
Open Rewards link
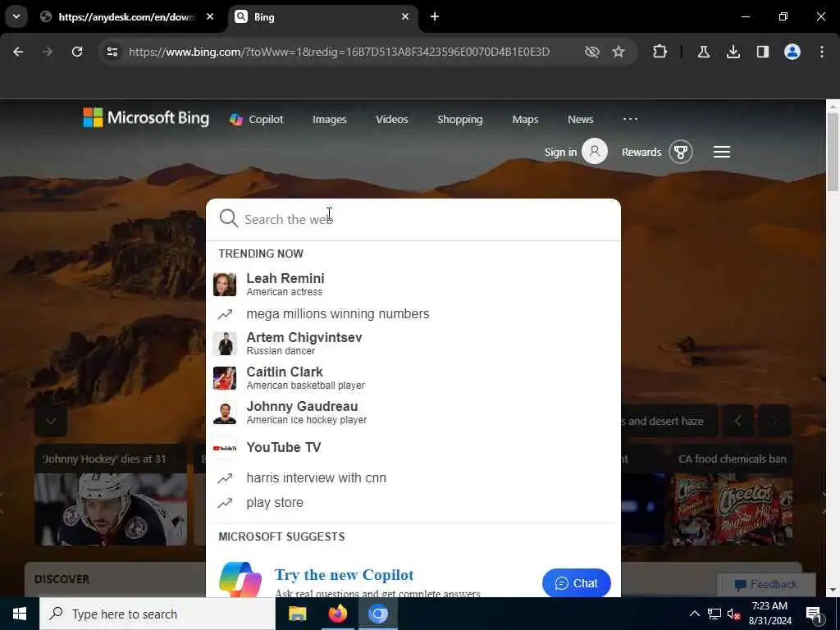pyautogui.click(x=641, y=152)
